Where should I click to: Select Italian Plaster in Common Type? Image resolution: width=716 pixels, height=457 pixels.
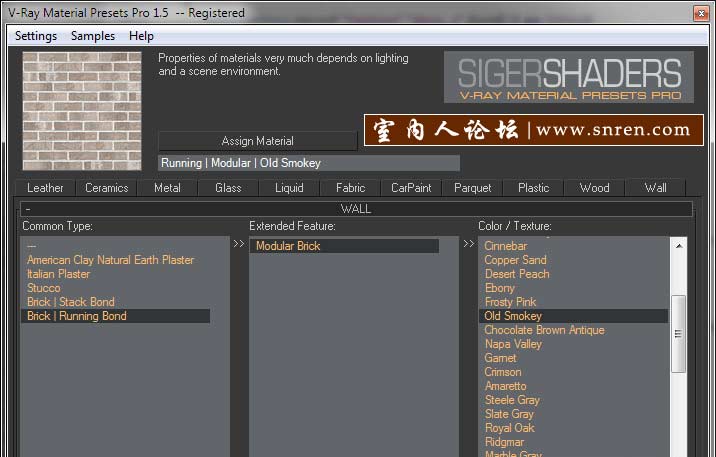tap(58, 274)
